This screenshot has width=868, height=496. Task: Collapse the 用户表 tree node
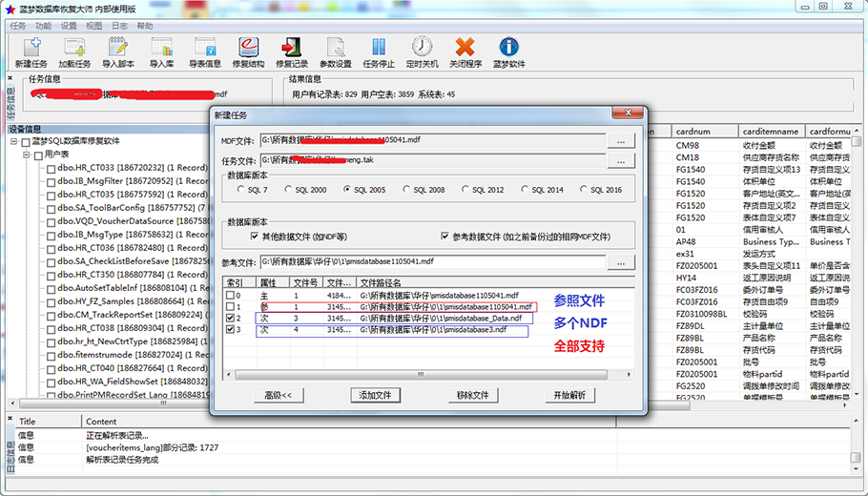[26, 155]
